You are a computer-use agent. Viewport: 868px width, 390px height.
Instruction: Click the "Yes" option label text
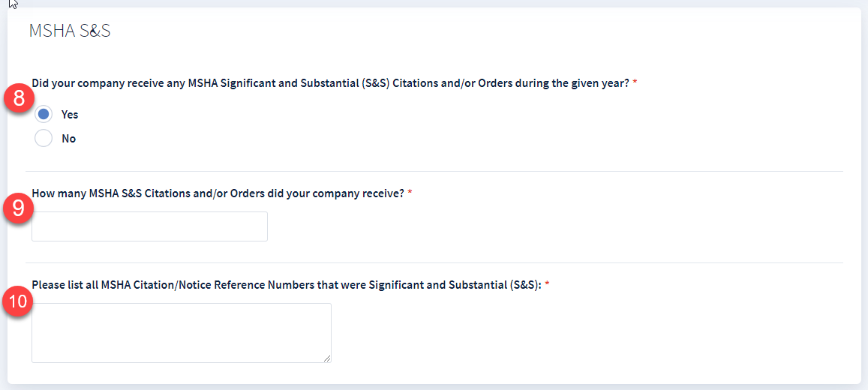click(70, 115)
